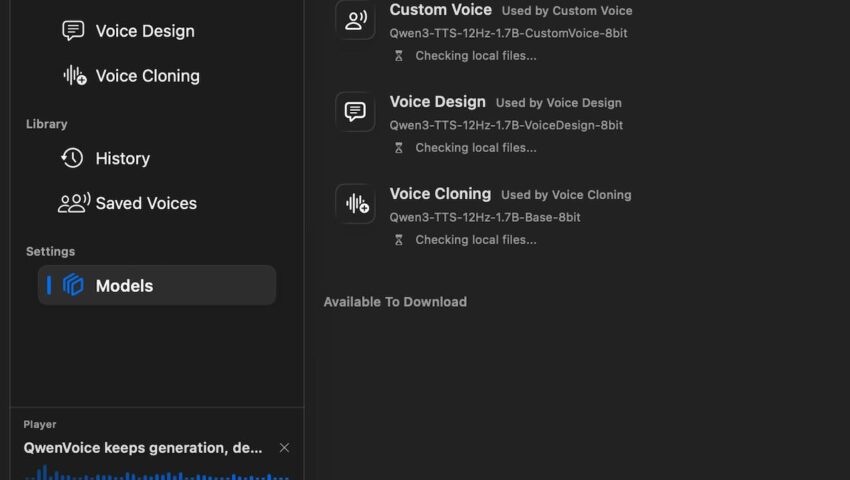Click the hourglass under Custom Voice model
The image size is (850, 480).
click(x=399, y=56)
